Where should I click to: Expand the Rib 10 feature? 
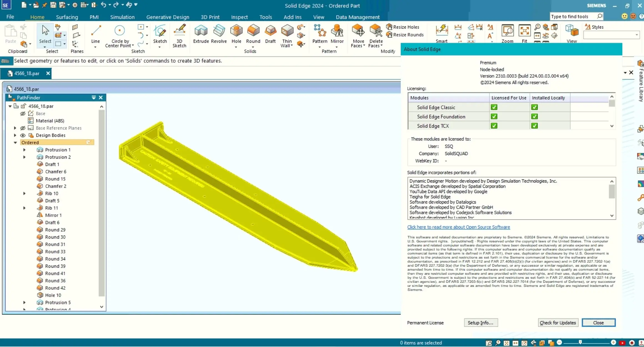coord(24,193)
